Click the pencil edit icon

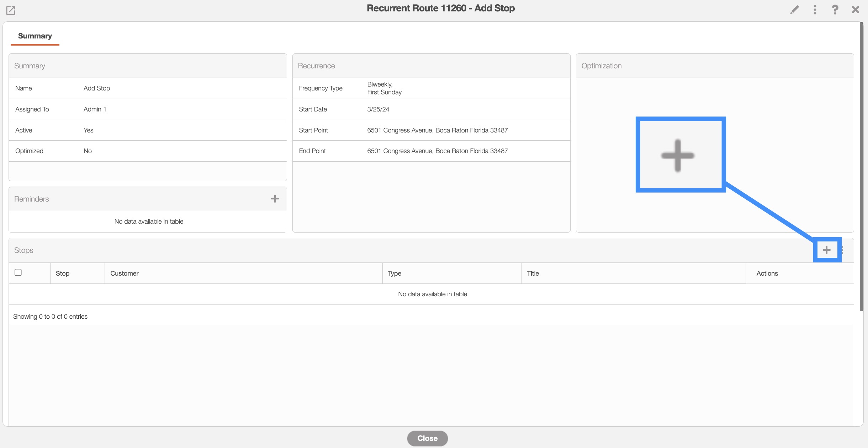pyautogui.click(x=794, y=10)
